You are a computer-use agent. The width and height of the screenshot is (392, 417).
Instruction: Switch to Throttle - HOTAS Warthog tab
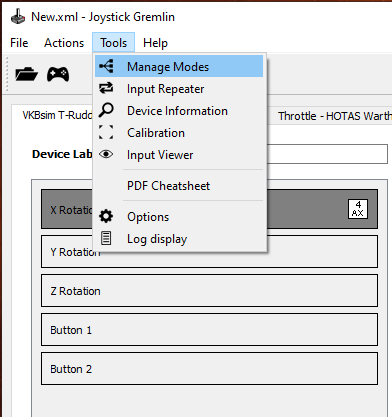[x=335, y=116]
